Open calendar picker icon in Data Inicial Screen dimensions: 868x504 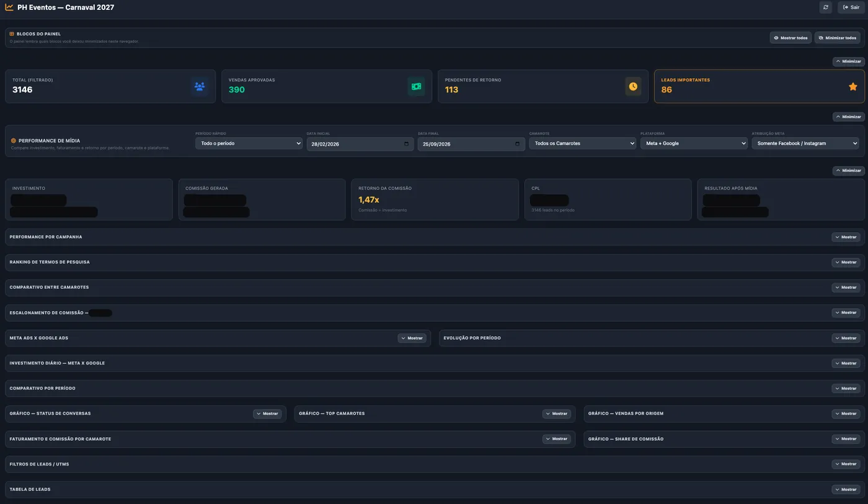406,144
